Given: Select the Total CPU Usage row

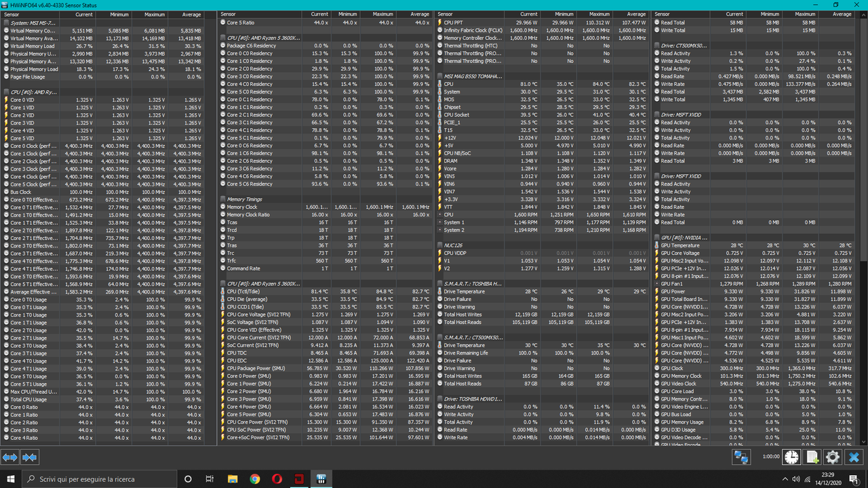Looking at the screenshot, I should point(102,399).
